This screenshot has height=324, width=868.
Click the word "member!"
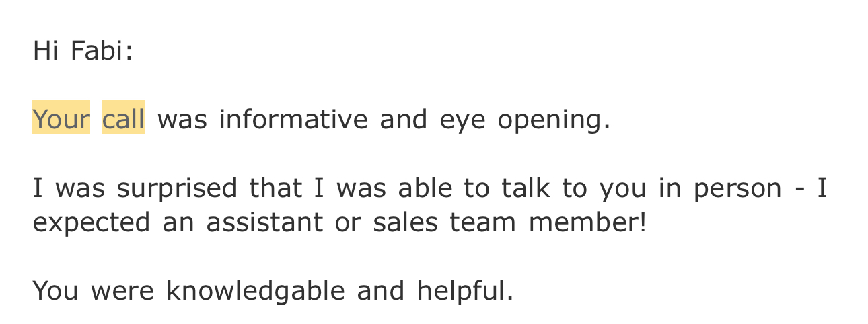(587, 222)
